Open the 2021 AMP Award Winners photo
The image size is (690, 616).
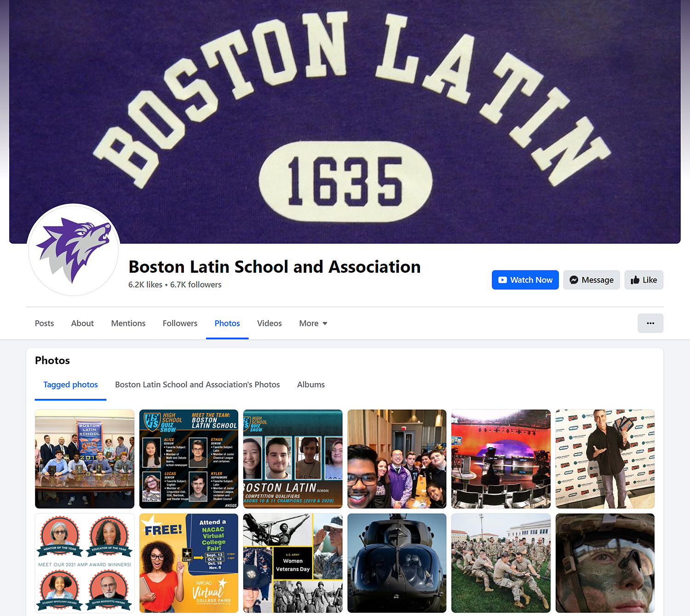coord(85,563)
